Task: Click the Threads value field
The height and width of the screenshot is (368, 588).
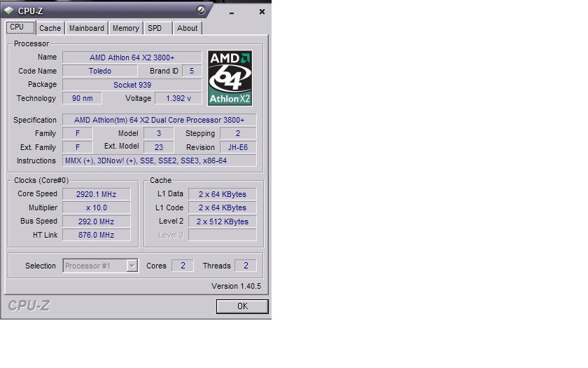Action: (246, 266)
